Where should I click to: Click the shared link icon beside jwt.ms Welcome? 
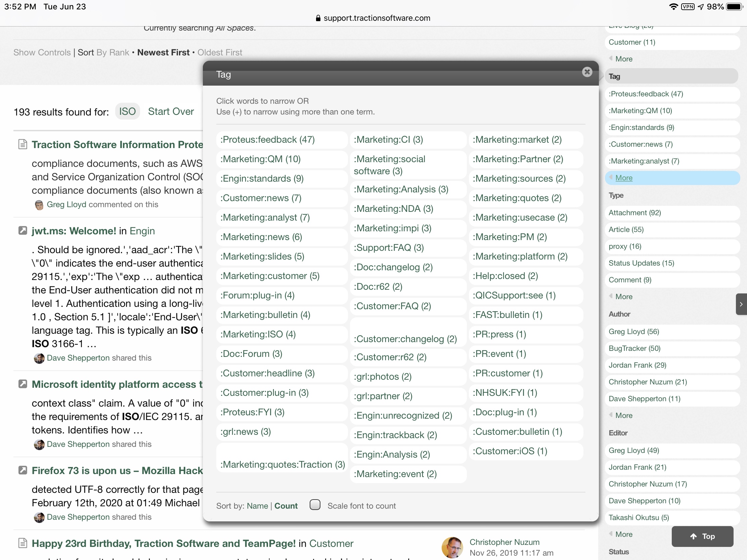[23, 231]
